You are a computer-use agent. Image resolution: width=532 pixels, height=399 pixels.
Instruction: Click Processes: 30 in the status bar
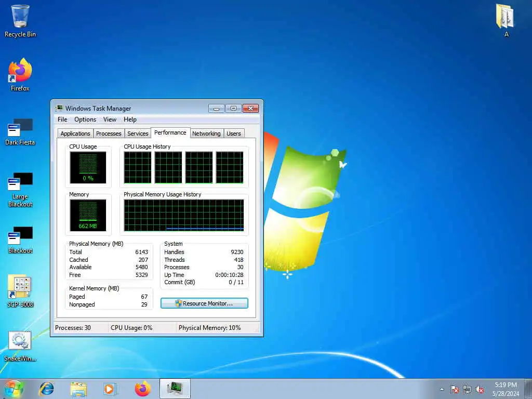tap(73, 328)
